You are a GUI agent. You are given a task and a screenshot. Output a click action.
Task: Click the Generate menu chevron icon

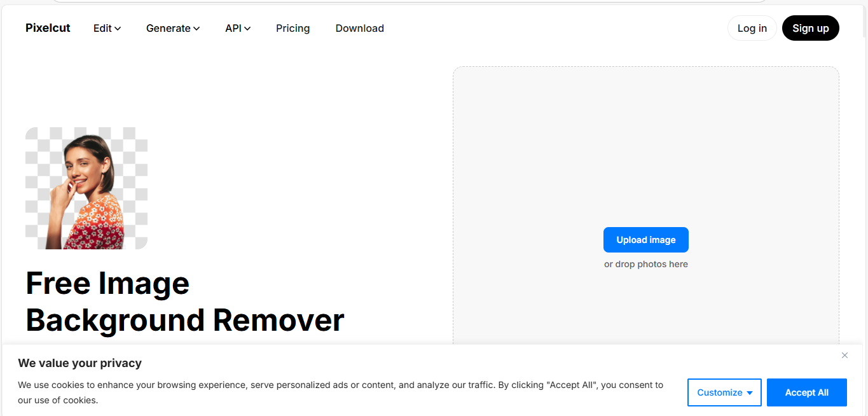coord(196,28)
